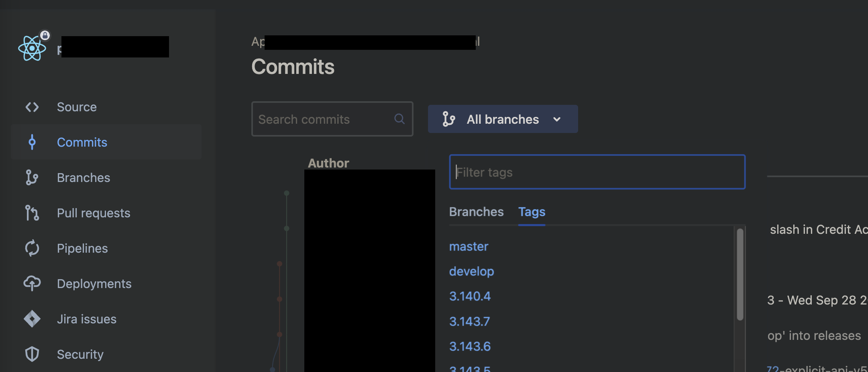Open tag 3.140.4
The width and height of the screenshot is (868, 372).
click(470, 296)
